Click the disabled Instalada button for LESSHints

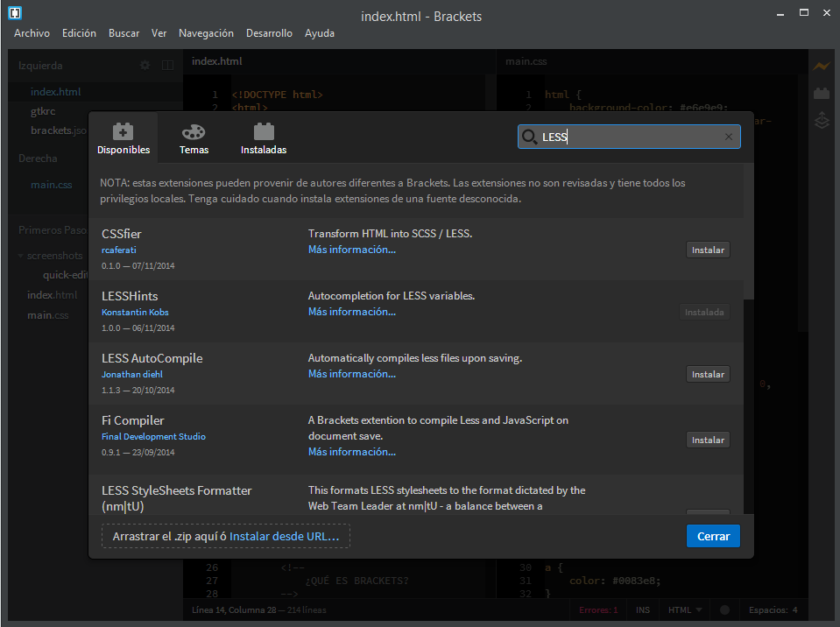click(704, 312)
